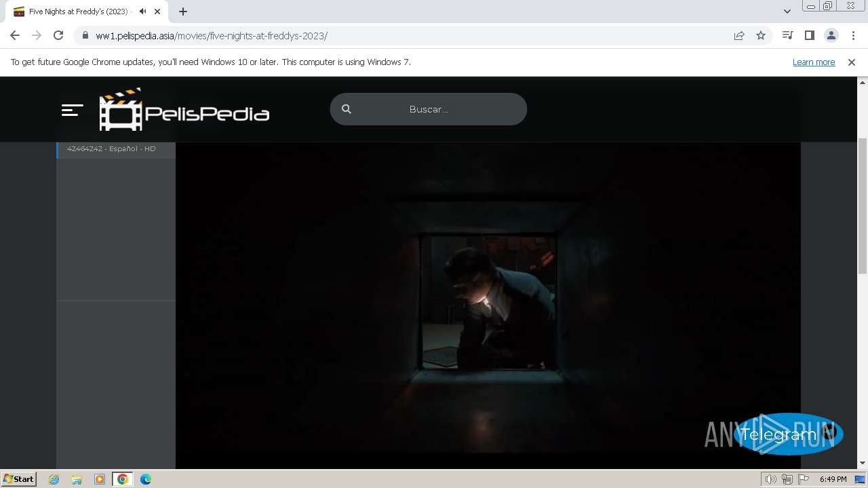
Task: Close the Five Nights at Freddy's tab
Action: (x=157, y=12)
